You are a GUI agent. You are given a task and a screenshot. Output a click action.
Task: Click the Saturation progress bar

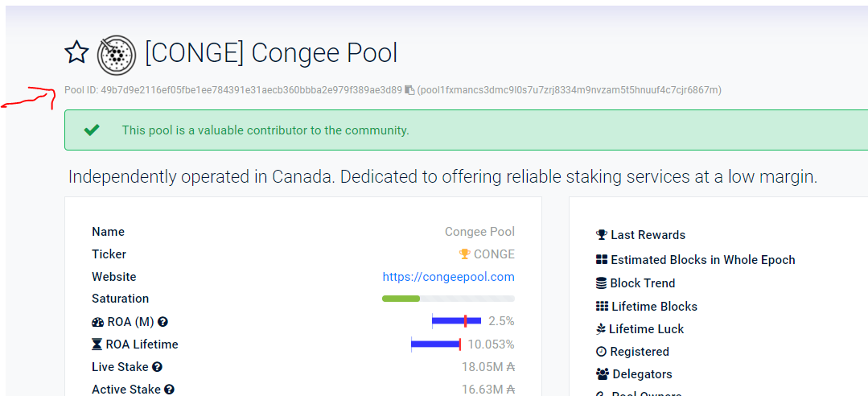click(448, 299)
